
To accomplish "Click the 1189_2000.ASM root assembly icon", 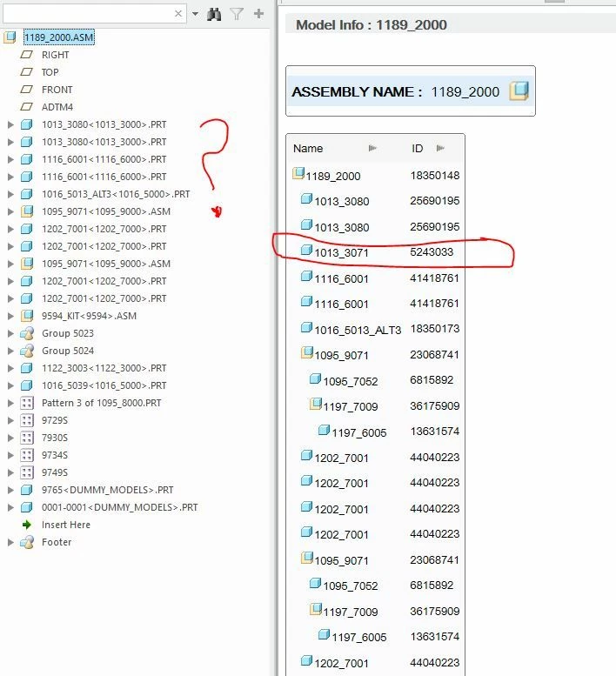I will (x=10, y=37).
